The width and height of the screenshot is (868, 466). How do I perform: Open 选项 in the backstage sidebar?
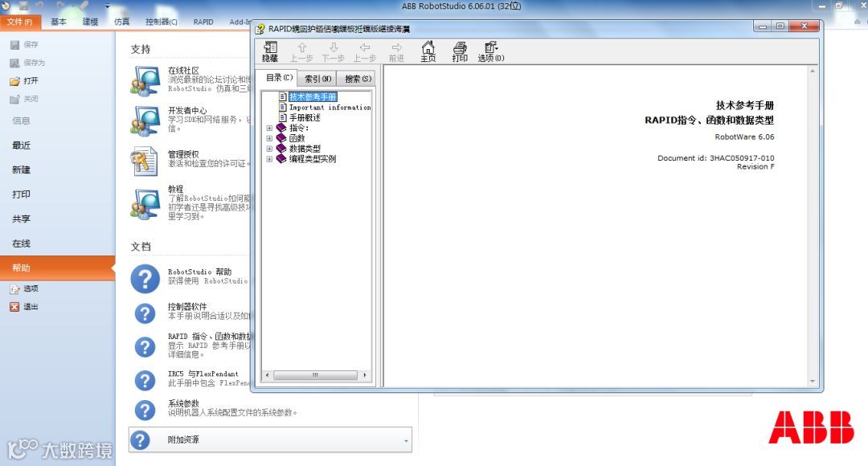[24, 288]
